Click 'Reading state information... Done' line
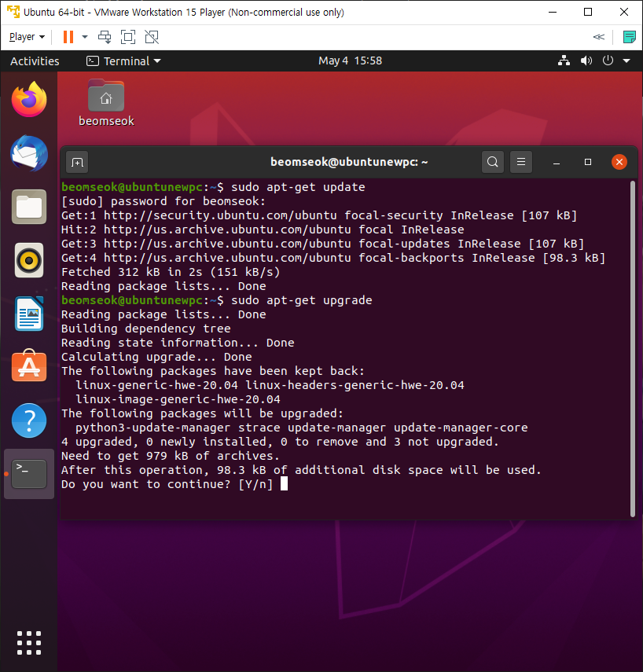Viewport: 643px width, 672px height. (178, 343)
